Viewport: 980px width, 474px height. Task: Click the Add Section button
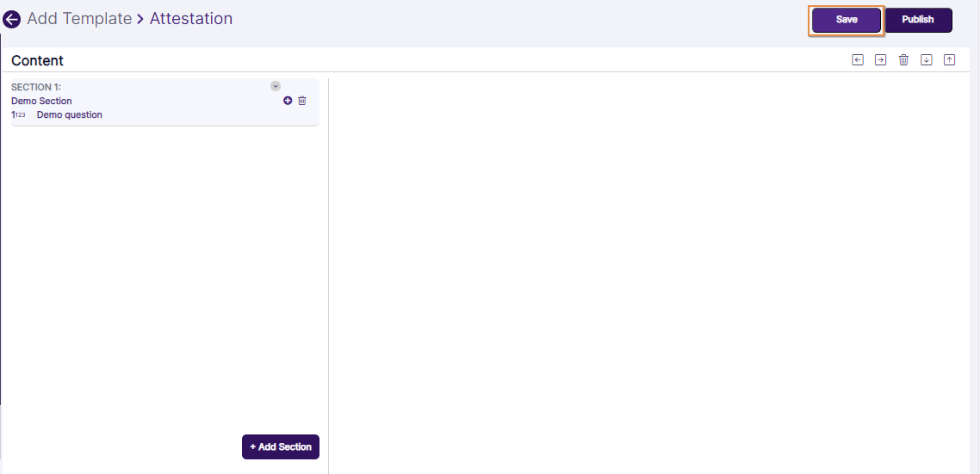tap(281, 446)
